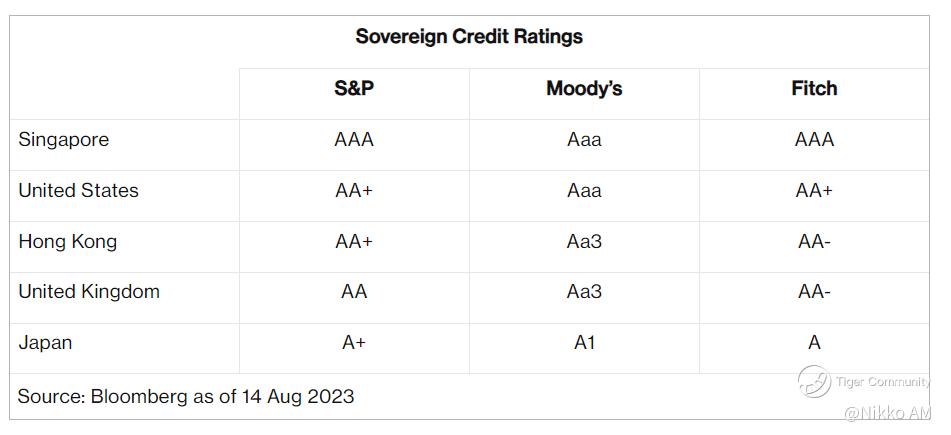Click the Sovereign Credit Ratings title

[469, 36]
